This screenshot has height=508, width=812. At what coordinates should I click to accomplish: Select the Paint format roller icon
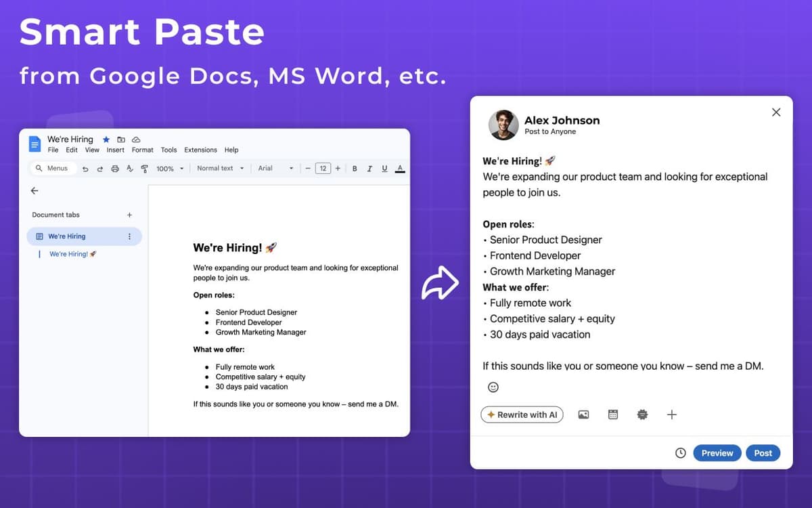(x=145, y=169)
